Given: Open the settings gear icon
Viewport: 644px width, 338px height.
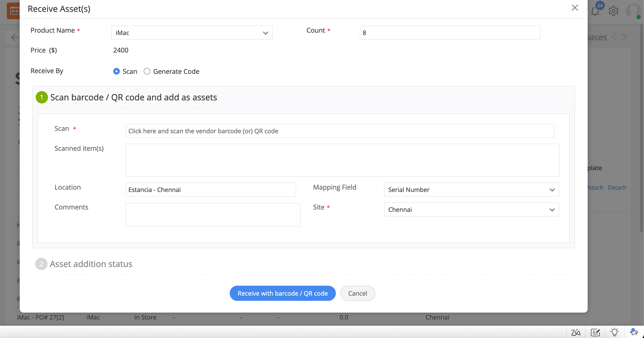Looking at the screenshot, I should [x=613, y=11].
